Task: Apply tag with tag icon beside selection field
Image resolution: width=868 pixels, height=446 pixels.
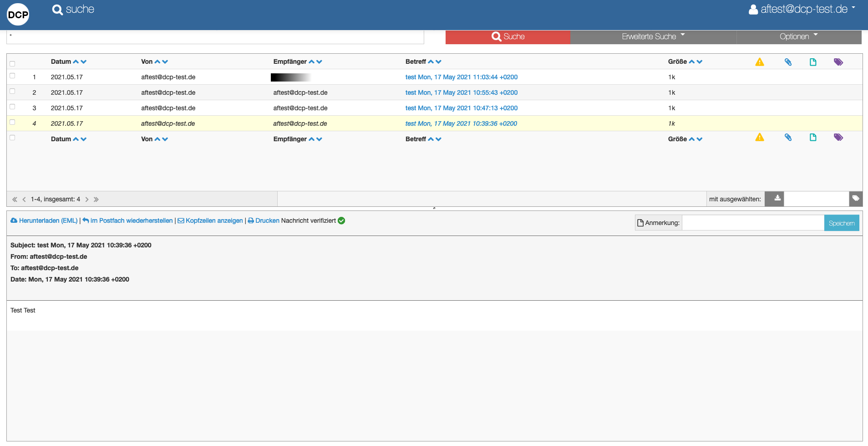Action: (x=856, y=199)
